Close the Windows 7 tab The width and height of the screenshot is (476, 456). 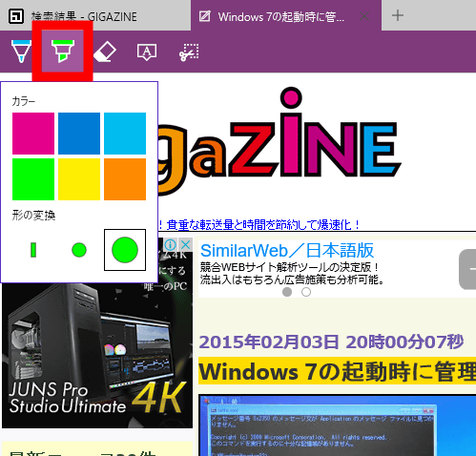(364, 16)
